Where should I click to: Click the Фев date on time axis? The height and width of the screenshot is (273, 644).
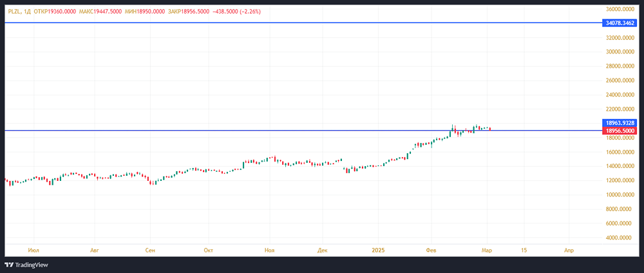431,250
